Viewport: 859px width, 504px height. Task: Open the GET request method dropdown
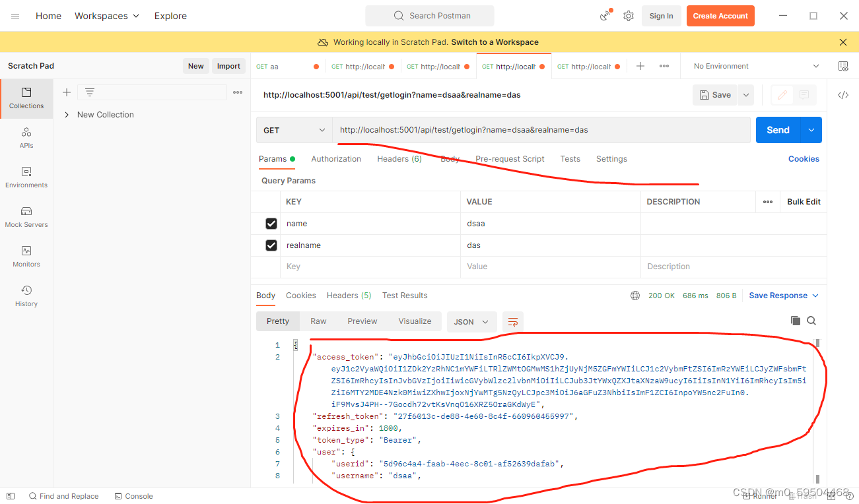click(293, 129)
